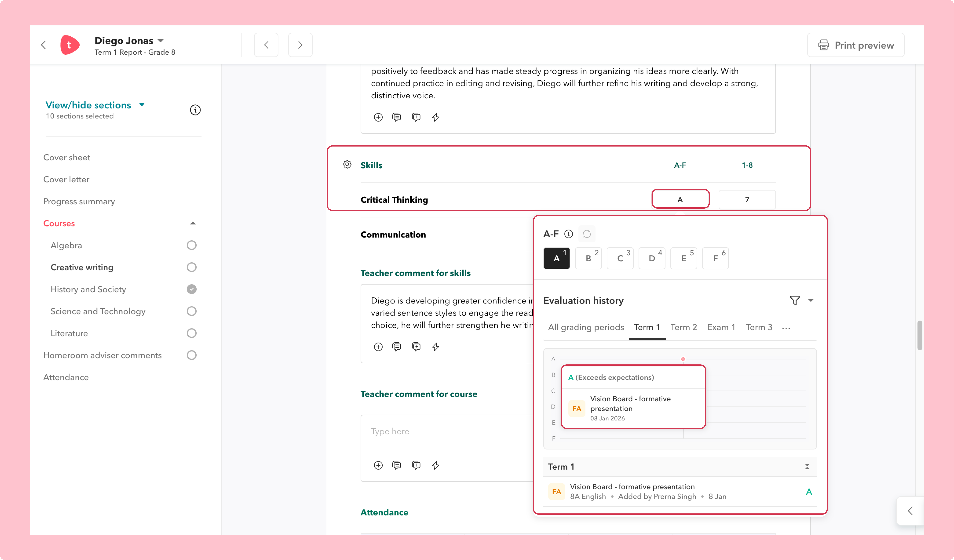Toggle Homeroom adviser comments status circle
Image resolution: width=954 pixels, height=560 pixels.
(x=192, y=355)
